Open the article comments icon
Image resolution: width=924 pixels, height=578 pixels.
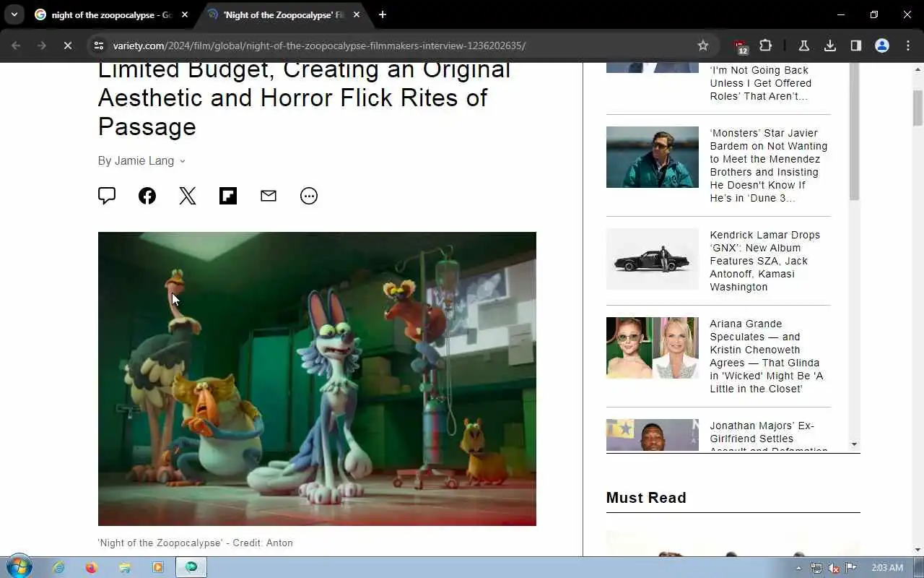point(107,196)
